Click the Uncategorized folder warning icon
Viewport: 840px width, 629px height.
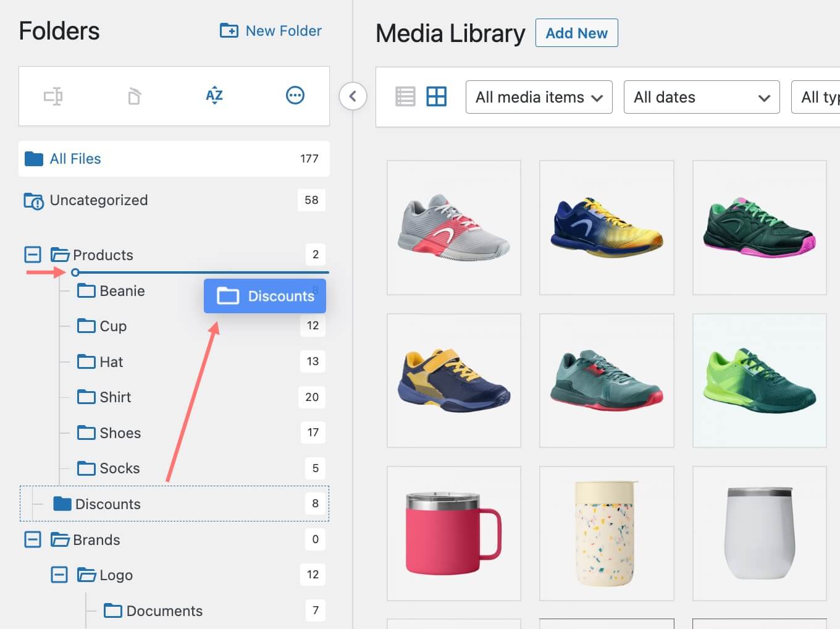coord(33,201)
